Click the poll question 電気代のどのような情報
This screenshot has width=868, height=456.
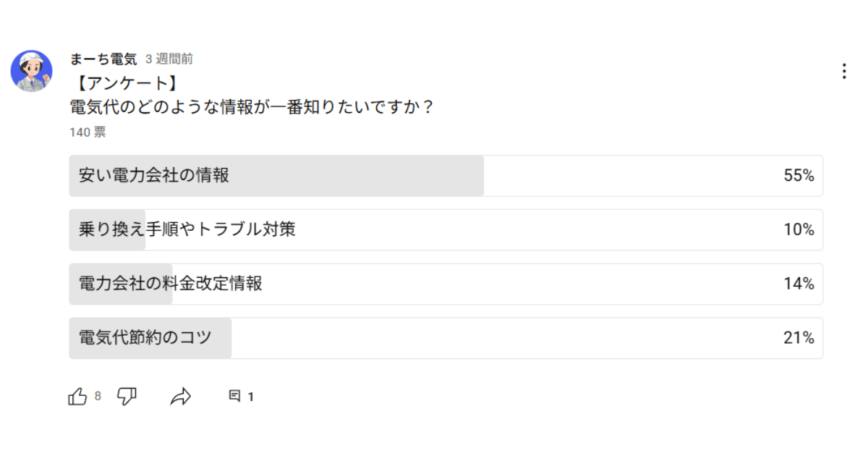(x=251, y=107)
